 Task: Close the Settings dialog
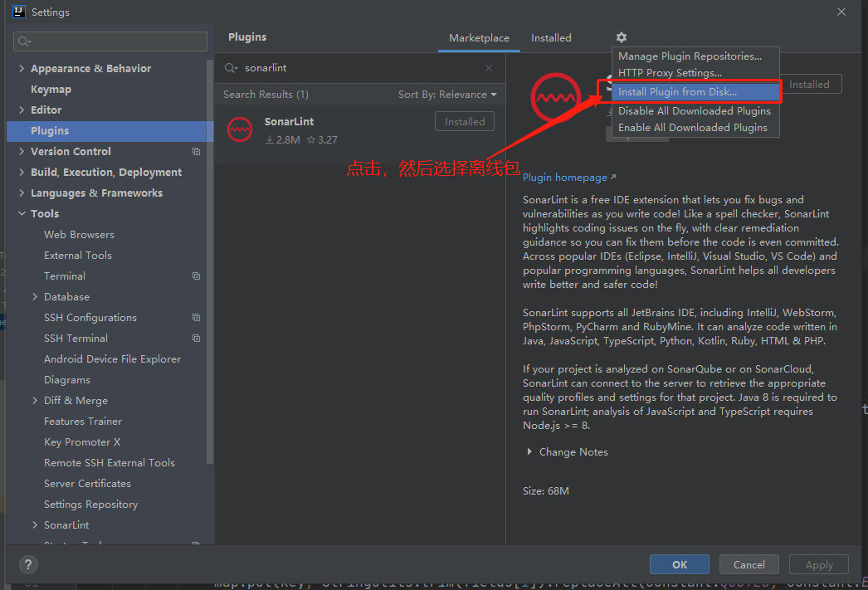pyautogui.click(x=841, y=12)
